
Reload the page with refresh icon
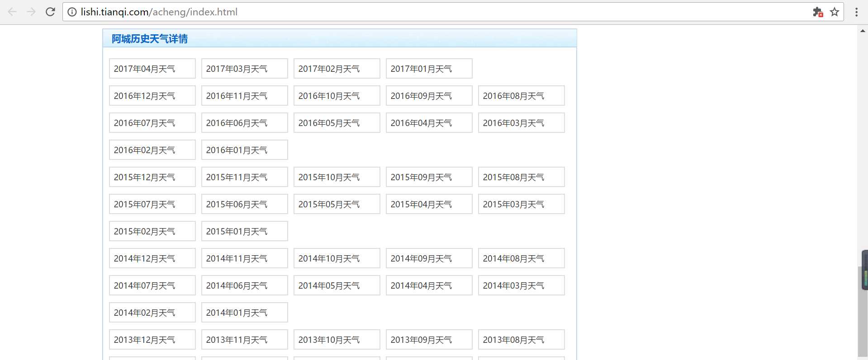tap(50, 12)
